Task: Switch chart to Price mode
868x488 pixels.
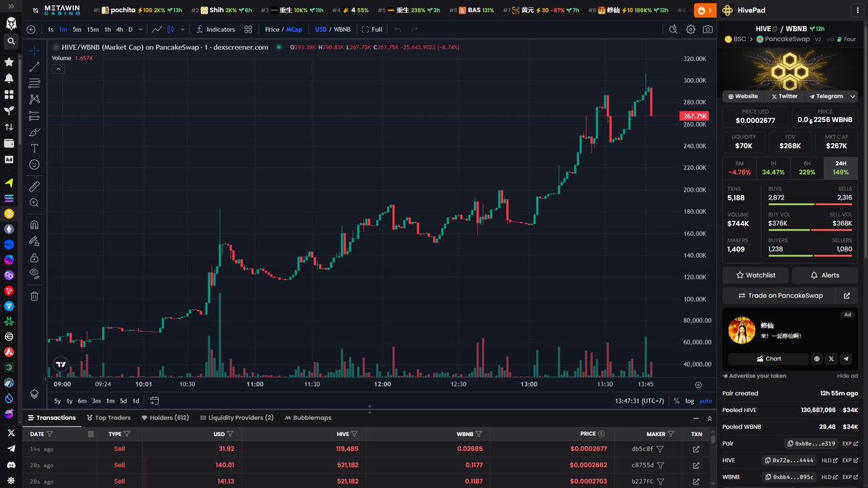Action: (x=272, y=30)
